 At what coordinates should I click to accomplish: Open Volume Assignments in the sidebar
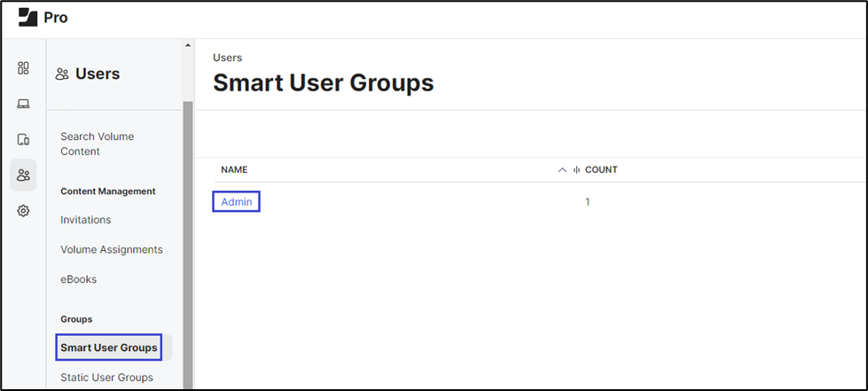(111, 250)
